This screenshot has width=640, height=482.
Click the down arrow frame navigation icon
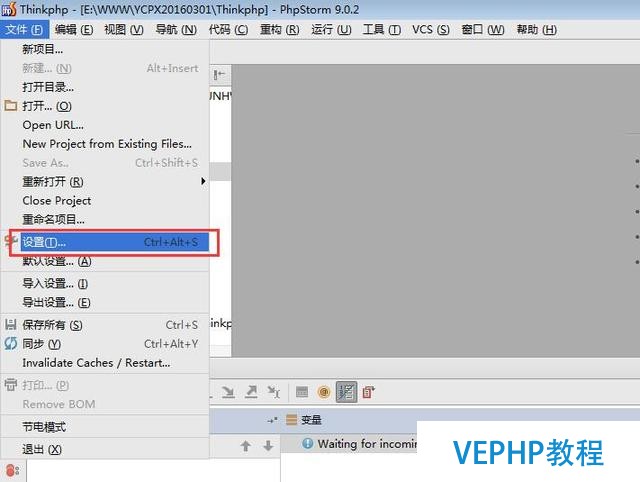pyautogui.click(x=268, y=446)
